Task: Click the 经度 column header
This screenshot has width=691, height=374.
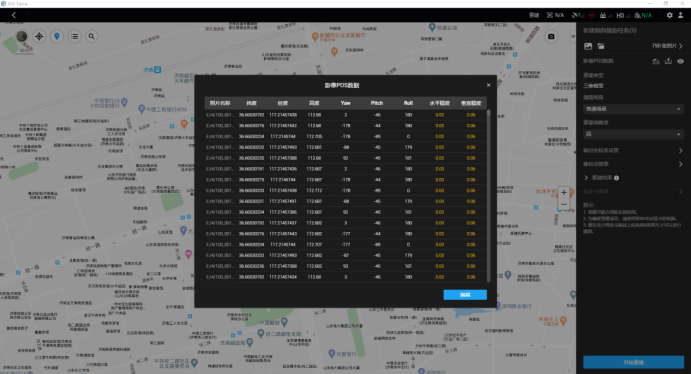Action: pos(282,103)
